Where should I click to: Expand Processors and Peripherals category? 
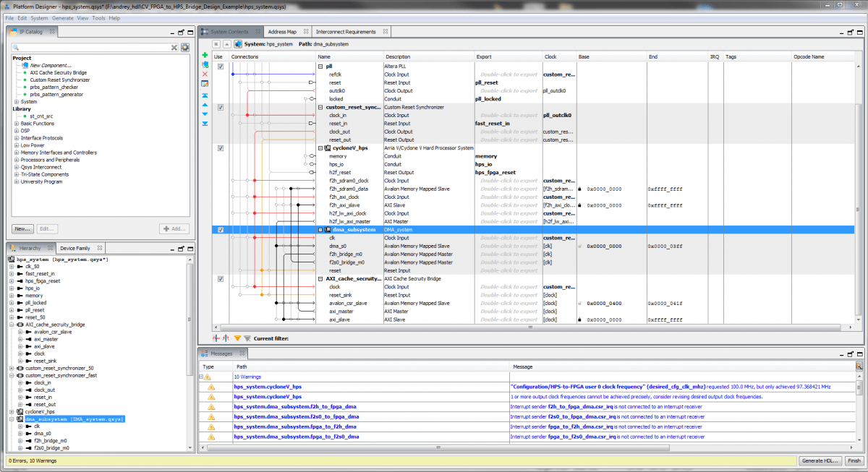pos(17,160)
